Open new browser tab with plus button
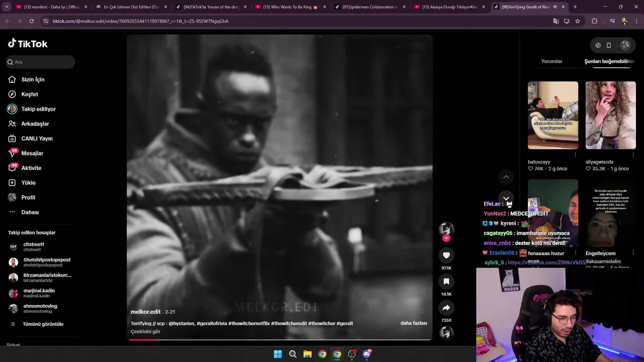 pos(575,7)
